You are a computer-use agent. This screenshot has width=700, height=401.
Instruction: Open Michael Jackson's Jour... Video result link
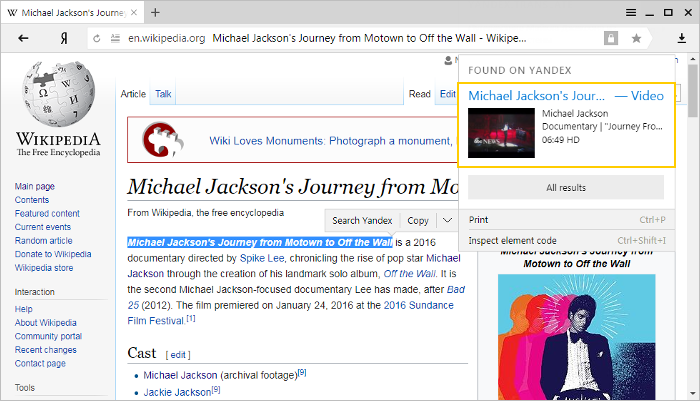(x=566, y=96)
